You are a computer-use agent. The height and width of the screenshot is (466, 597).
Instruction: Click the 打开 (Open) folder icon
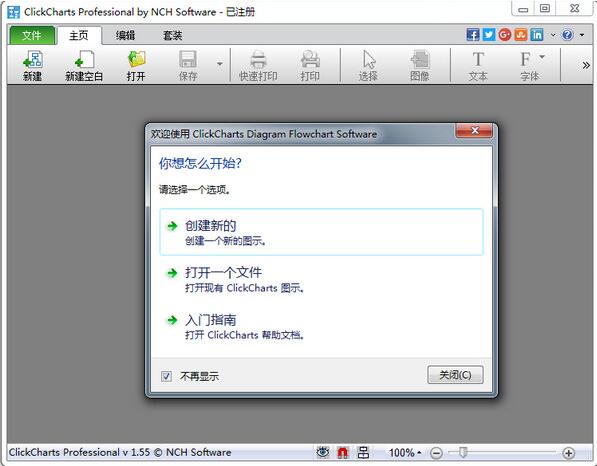pos(136,66)
